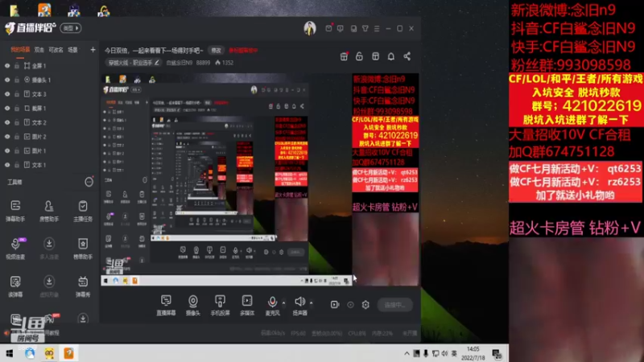Open the 榜单助手 ranking assistant tool

[83, 249]
